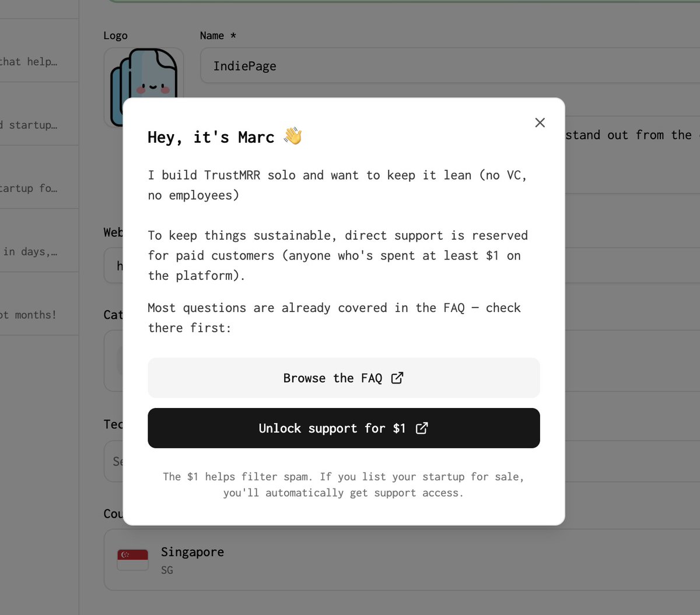This screenshot has width=700, height=615.
Task: Click Unlock support for $1 button
Action: click(344, 428)
